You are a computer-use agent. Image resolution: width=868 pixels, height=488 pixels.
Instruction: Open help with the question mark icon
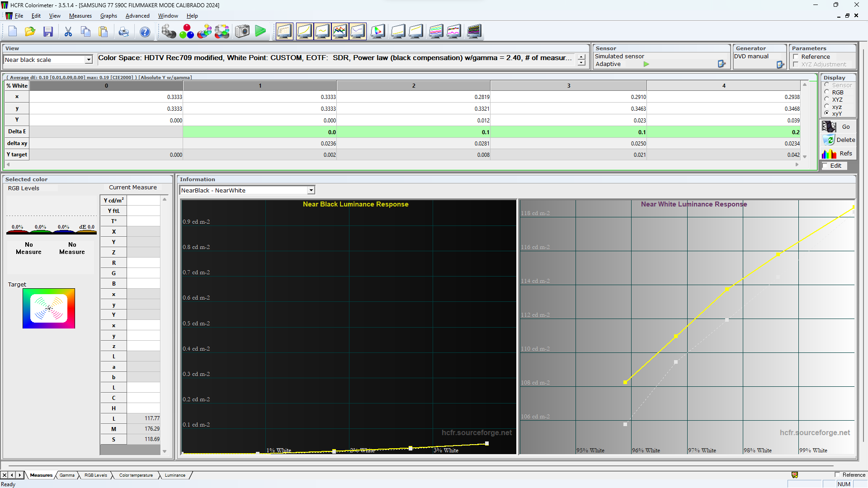pyautogui.click(x=145, y=32)
